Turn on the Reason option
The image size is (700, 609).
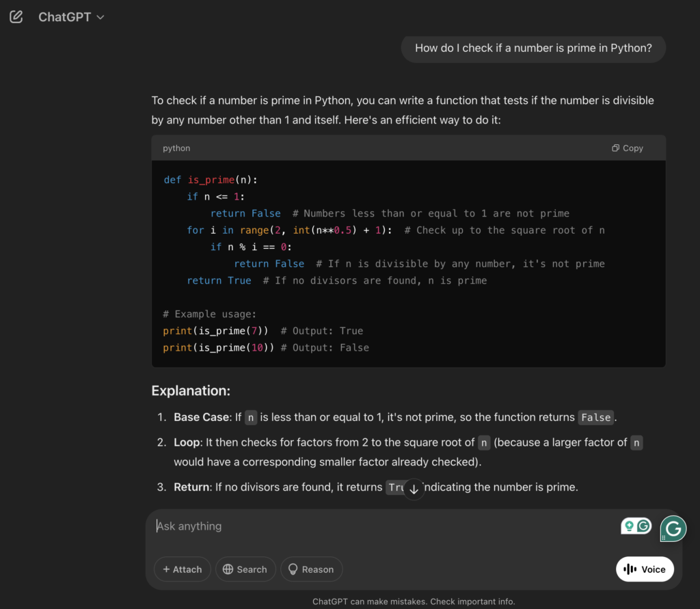click(311, 569)
